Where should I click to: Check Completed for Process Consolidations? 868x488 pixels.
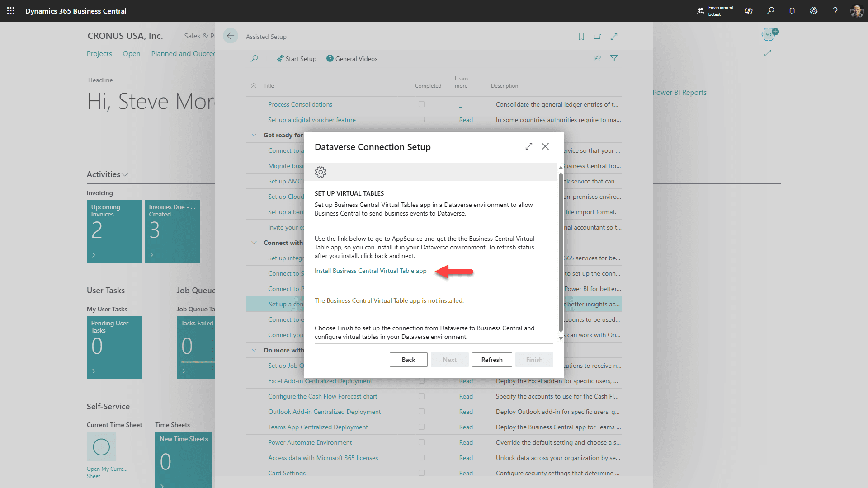pyautogui.click(x=421, y=104)
